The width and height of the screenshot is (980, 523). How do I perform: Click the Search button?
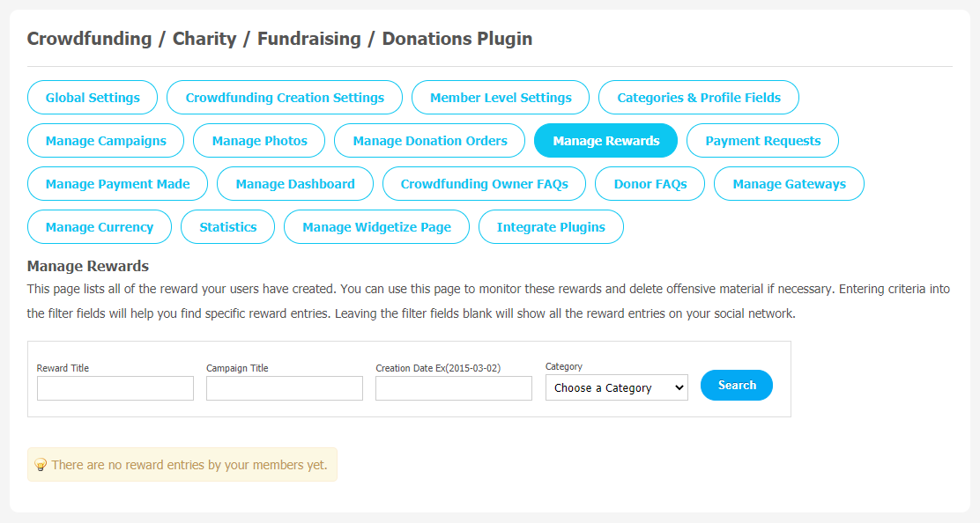pyautogui.click(x=737, y=385)
